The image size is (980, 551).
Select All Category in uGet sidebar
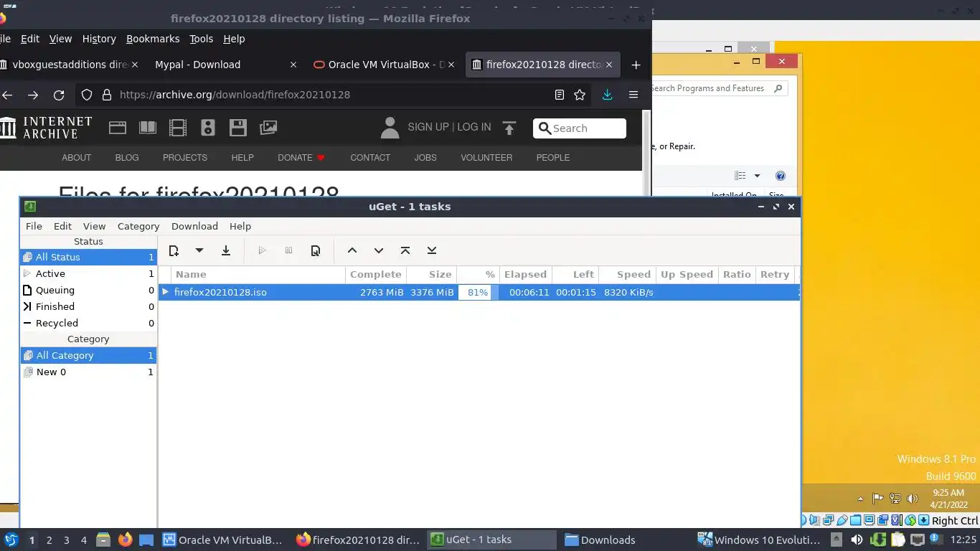(88, 355)
